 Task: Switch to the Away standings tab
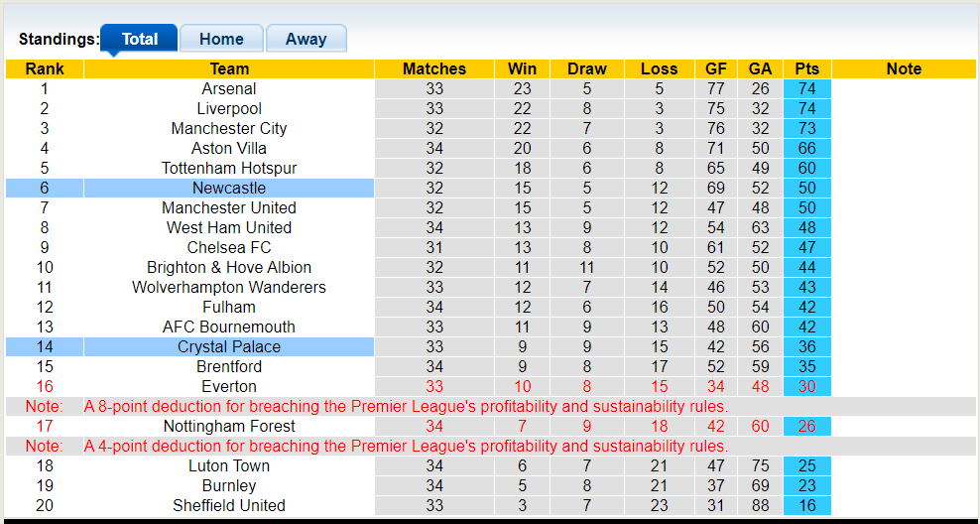pos(306,39)
